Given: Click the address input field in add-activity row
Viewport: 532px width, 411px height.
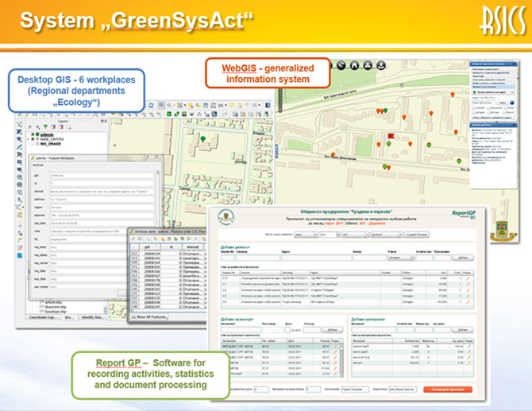Looking at the screenshot, I should (x=317, y=258).
